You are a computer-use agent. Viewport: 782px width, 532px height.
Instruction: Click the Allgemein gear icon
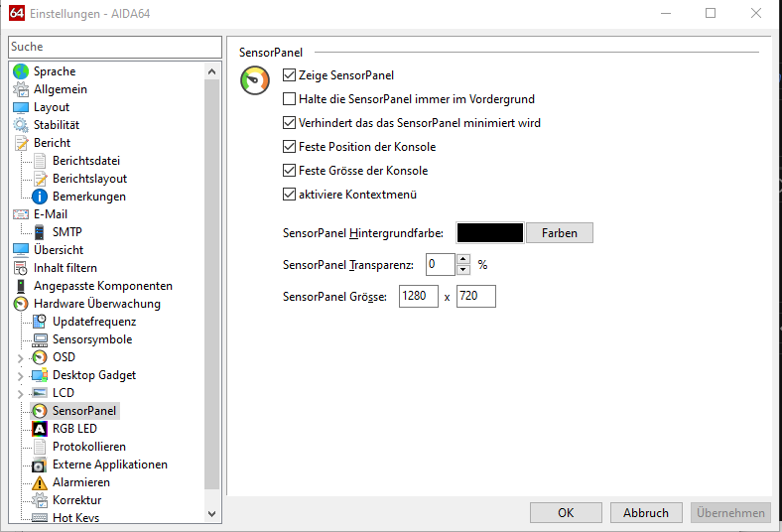(x=21, y=89)
